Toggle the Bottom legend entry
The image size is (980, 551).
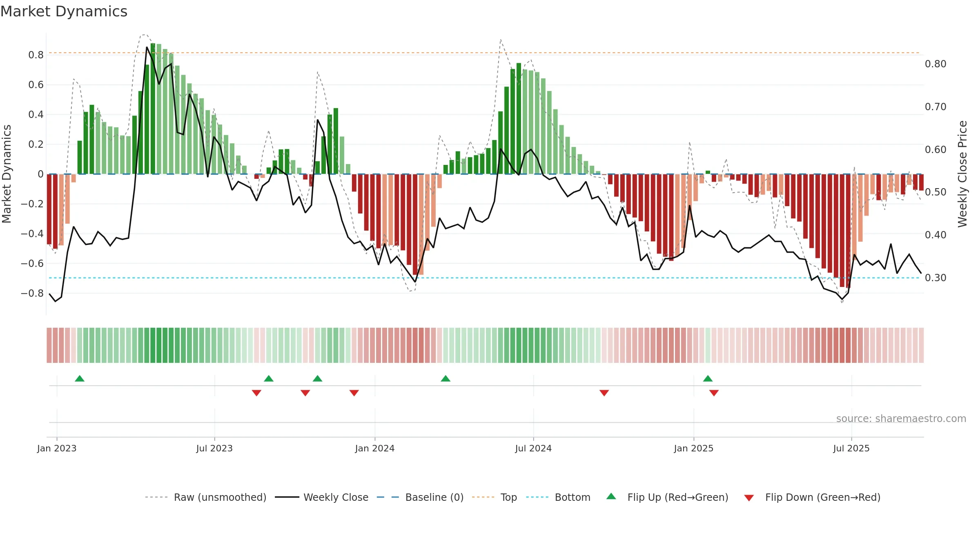tap(558, 497)
